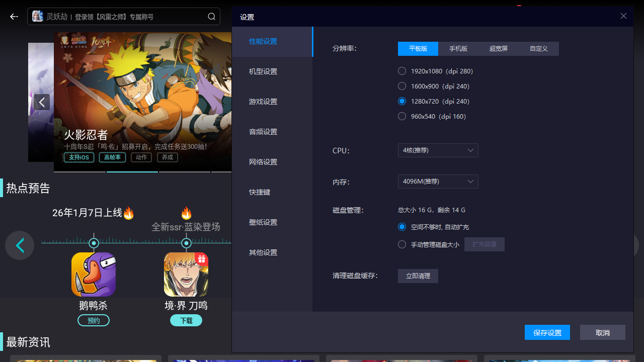Open 快捷键 in settings sidebar
The height and width of the screenshot is (362, 644).
pos(272,192)
